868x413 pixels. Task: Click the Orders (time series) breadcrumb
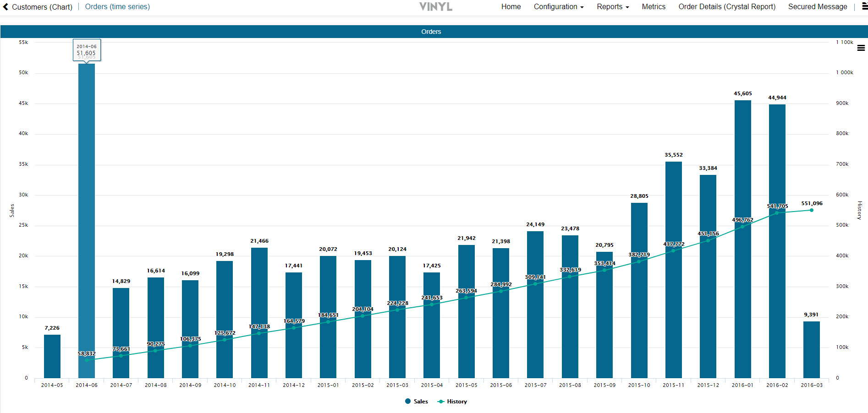117,7
